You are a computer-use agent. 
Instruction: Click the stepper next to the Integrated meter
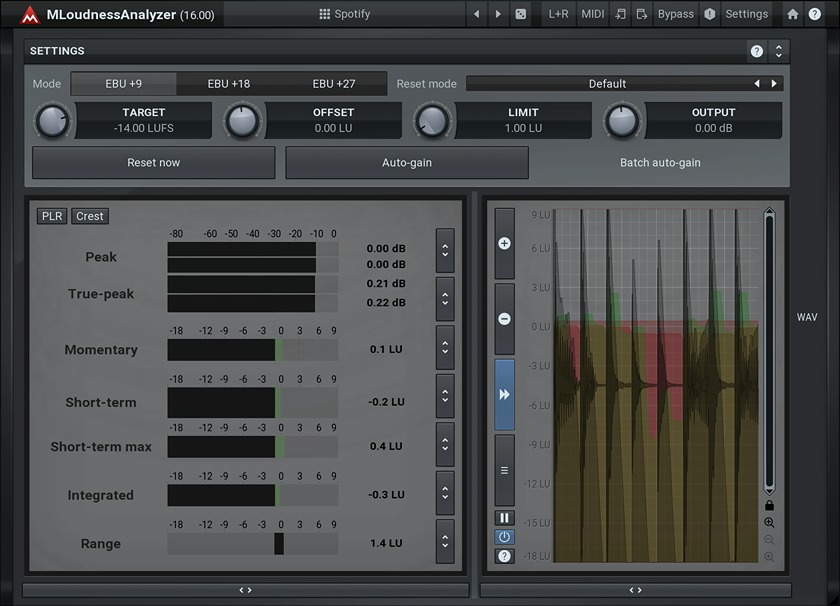(444, 492)
